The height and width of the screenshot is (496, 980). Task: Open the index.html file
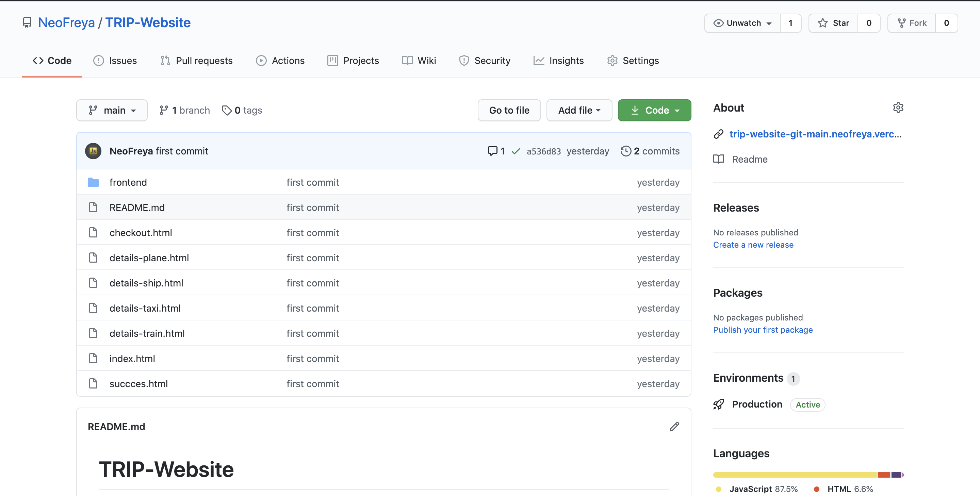point(132,359)
